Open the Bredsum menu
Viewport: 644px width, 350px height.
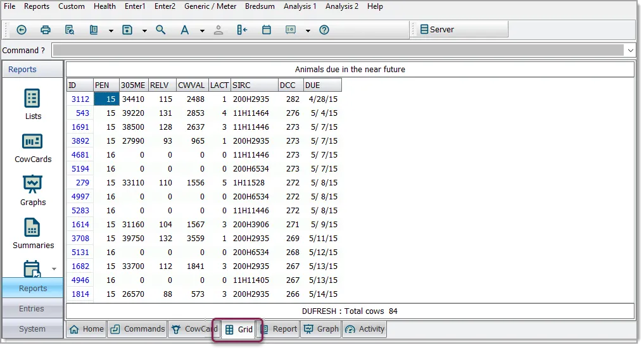[x=260, y=6]
